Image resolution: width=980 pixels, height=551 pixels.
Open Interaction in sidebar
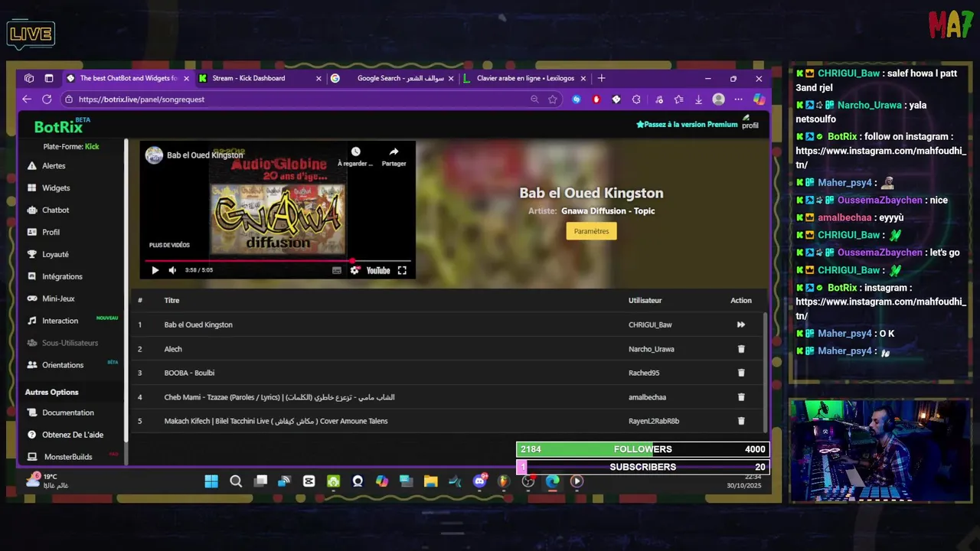pyautogui.click(x=52, y=321)
